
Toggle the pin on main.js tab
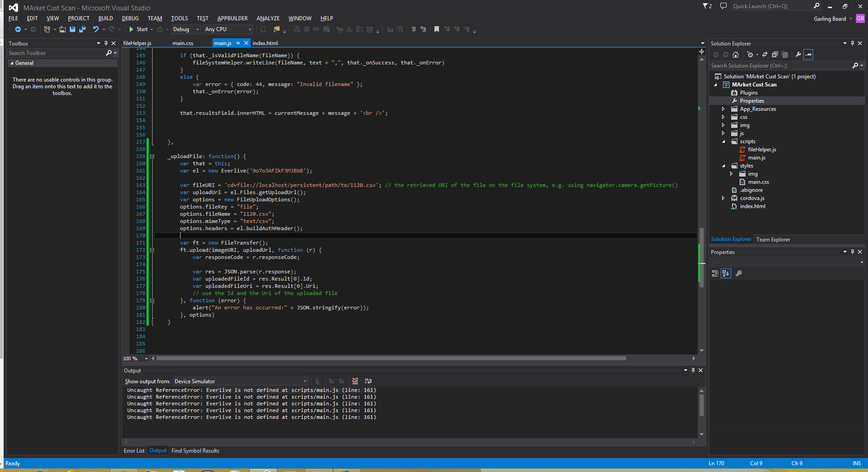coord(238,43)
